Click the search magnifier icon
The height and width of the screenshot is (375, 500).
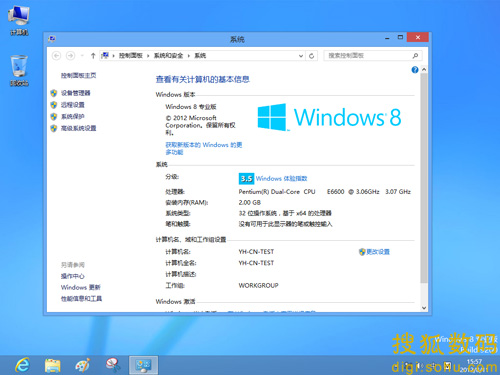click(415, 56)
